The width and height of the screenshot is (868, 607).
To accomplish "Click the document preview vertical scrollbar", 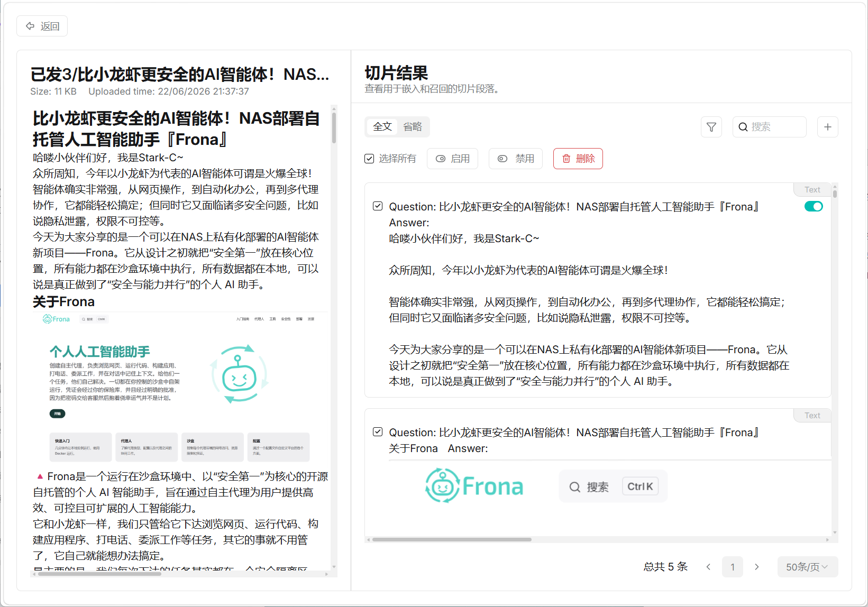I will coord(334,127).
